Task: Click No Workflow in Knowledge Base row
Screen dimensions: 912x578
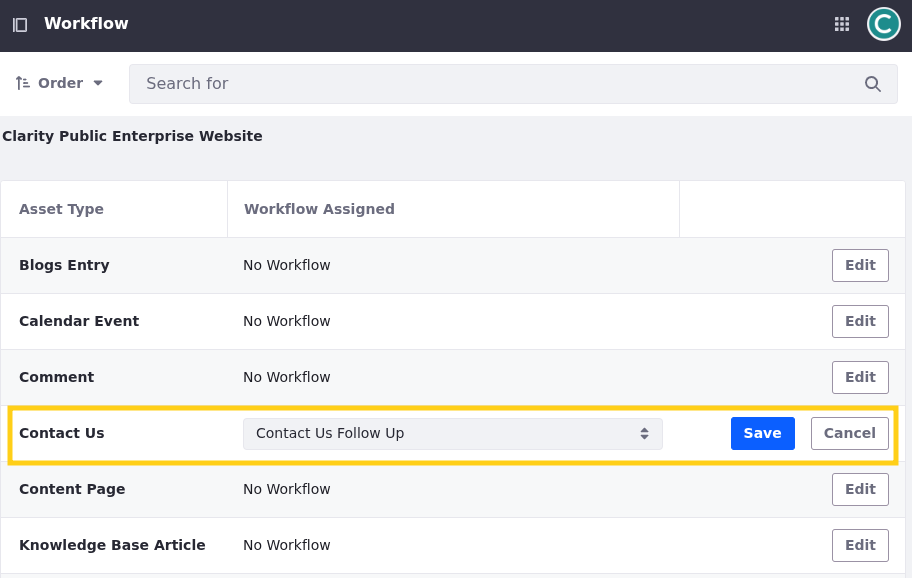Action: (x=287, y=545)
